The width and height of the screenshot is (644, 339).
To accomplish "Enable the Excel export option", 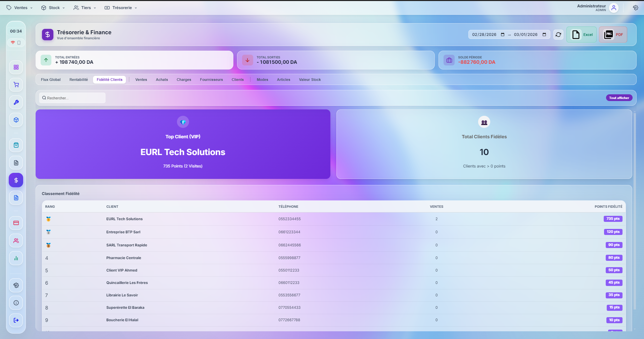I will [581, 34].
